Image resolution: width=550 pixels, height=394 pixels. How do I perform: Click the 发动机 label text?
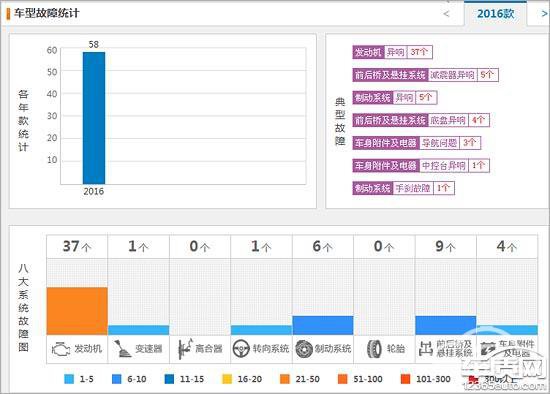[x=88, y=349]
